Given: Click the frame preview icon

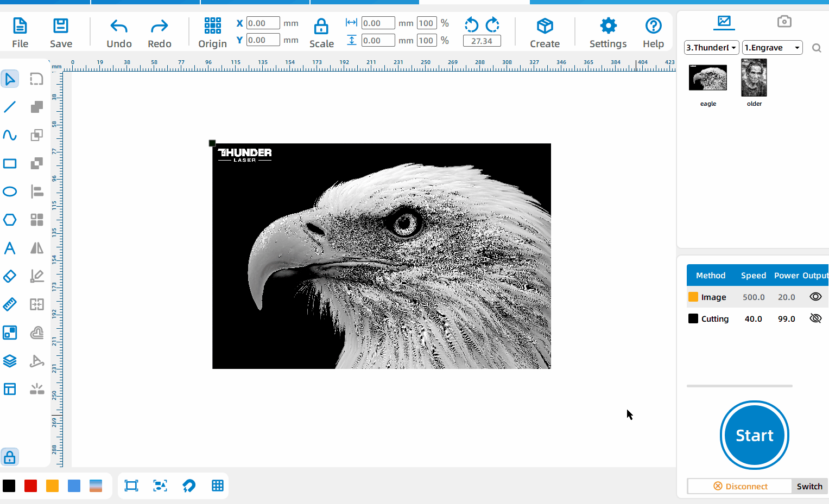Looking at the screenshot, I should 131,486.
